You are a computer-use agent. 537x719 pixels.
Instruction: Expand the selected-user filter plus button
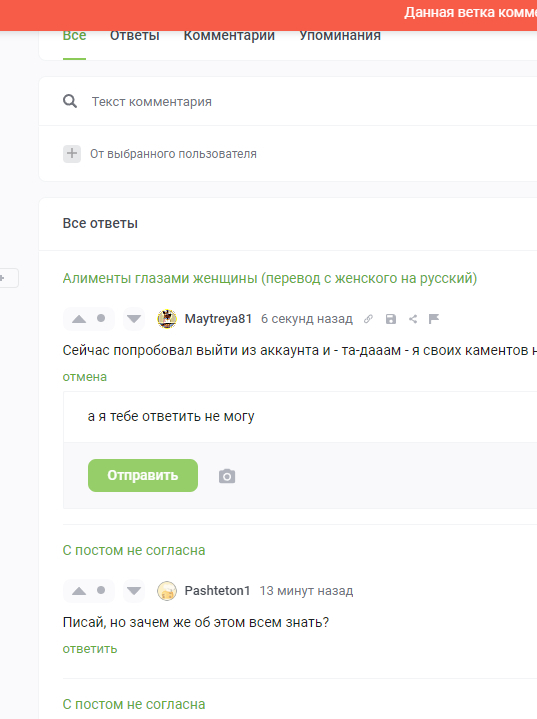[72, 154]
